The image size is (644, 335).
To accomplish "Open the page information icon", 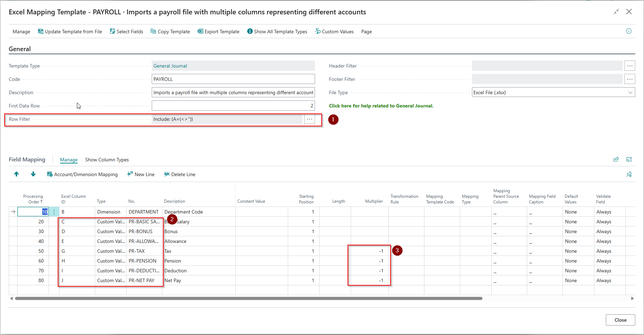I will 629,31.
